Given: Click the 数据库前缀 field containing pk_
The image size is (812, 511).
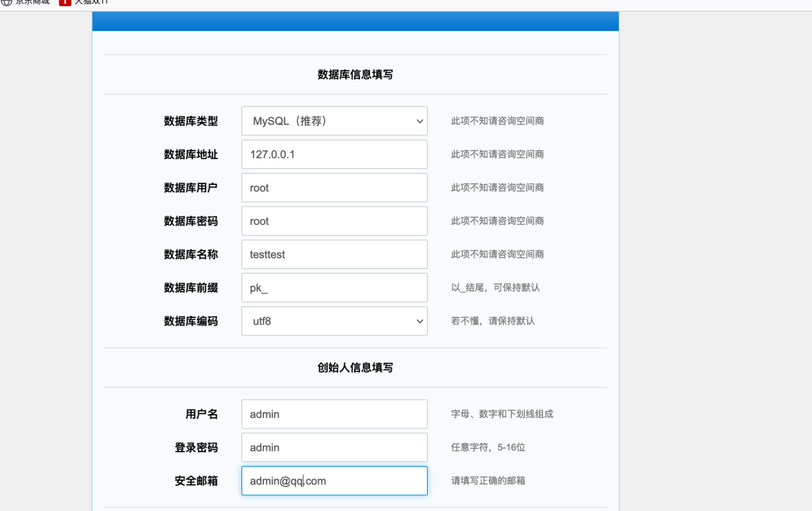Looking at the screenshot, I should 334,288.
